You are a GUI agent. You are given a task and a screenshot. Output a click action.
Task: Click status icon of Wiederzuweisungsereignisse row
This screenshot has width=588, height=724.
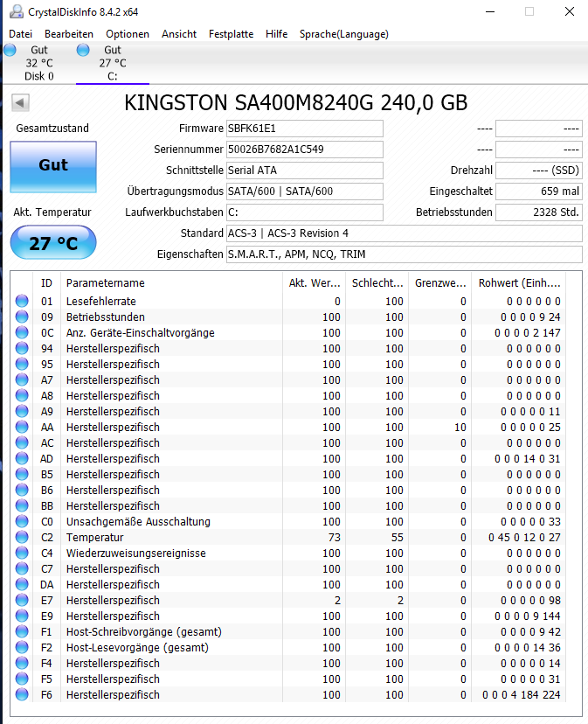(22, 553)
